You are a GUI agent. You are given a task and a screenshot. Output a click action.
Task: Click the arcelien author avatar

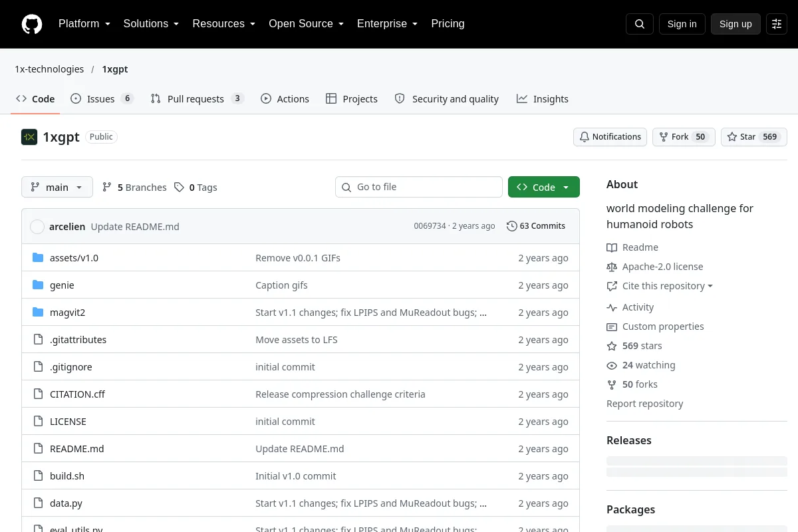[x=37, y=227]
